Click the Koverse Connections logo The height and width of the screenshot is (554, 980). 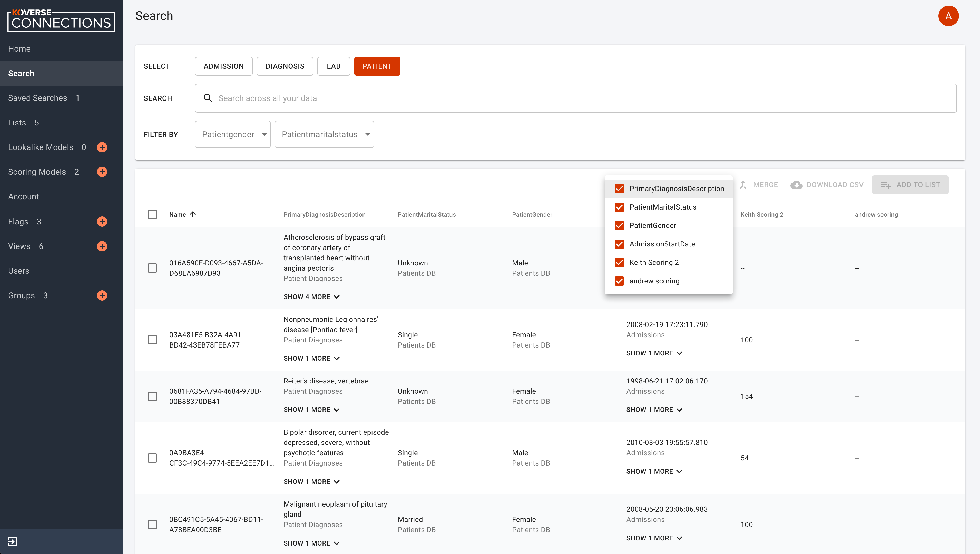click(x=61, y=20)
